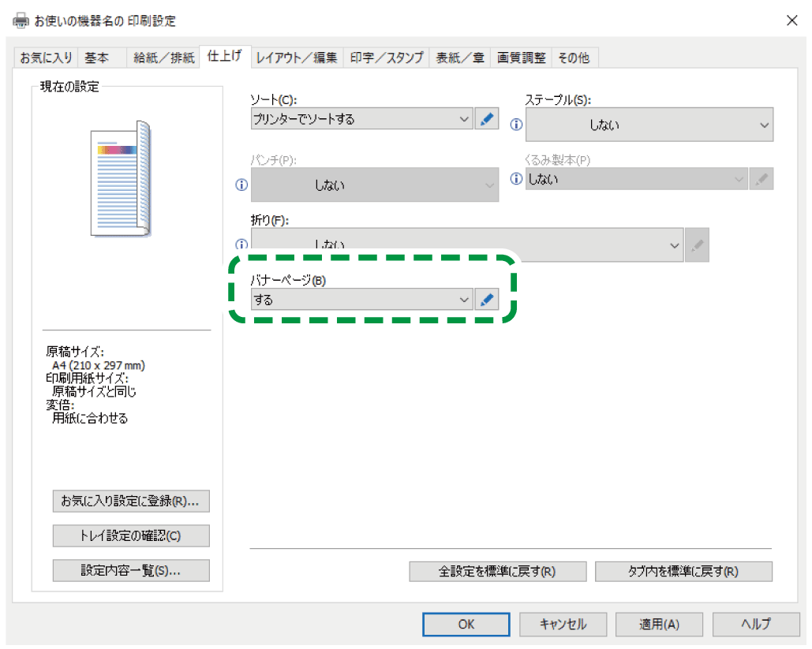Image resolution: width=812 pixels, height=649 pixels.
Task: Click the edit pencil icon beside くるみ製本
Action: [761, 178]
